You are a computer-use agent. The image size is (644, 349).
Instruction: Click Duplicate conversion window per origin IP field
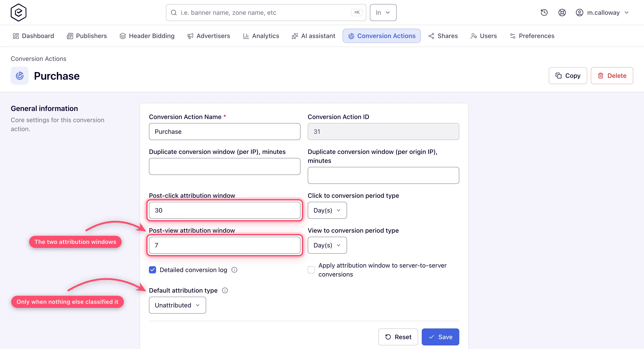(383, 175)
